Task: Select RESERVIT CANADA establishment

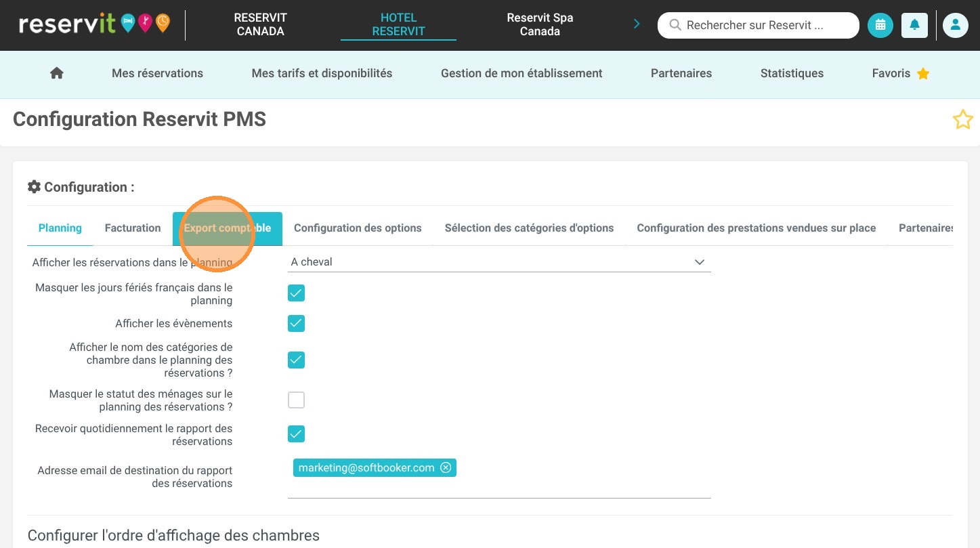Action: point(260,24)
